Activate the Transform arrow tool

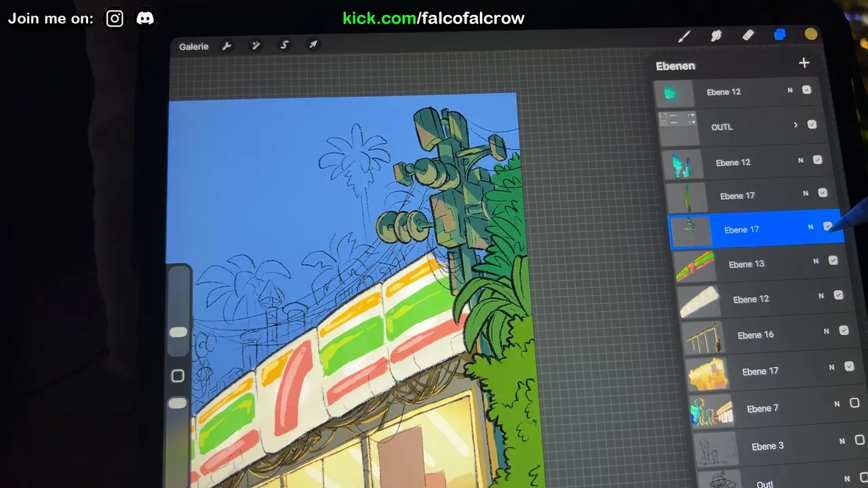coord(313,45)
